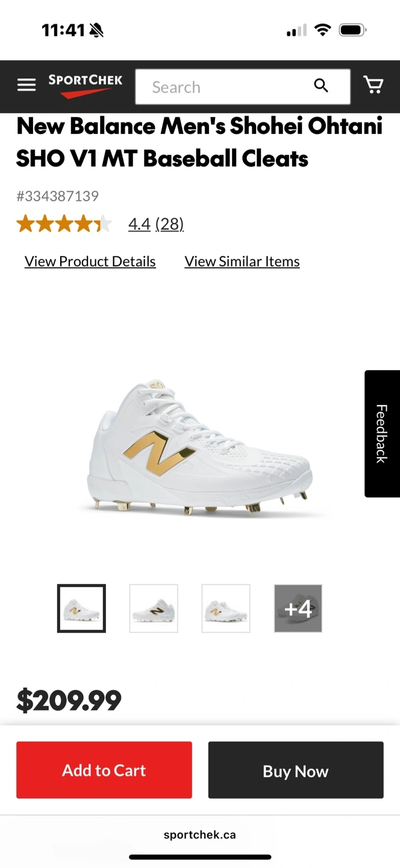
Task: Open the Feedback side tab
Action: point(382,434)
